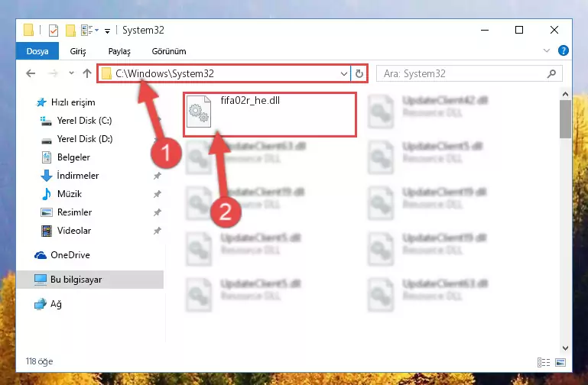This screenshot has height=385, width=588.
Task: Select Bu bilgisayar in navigation pane
Action: tap(90, 280)
